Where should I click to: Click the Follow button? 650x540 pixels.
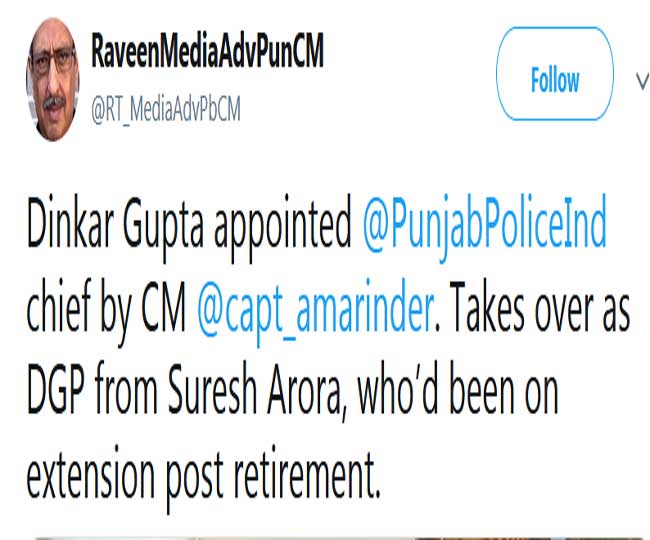pos(554,80)
